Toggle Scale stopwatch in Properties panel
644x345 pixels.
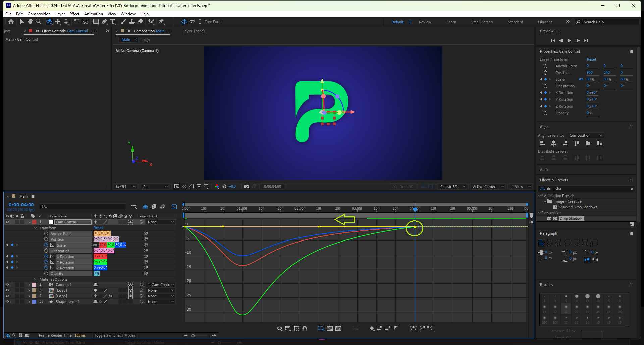click(546, 79)
